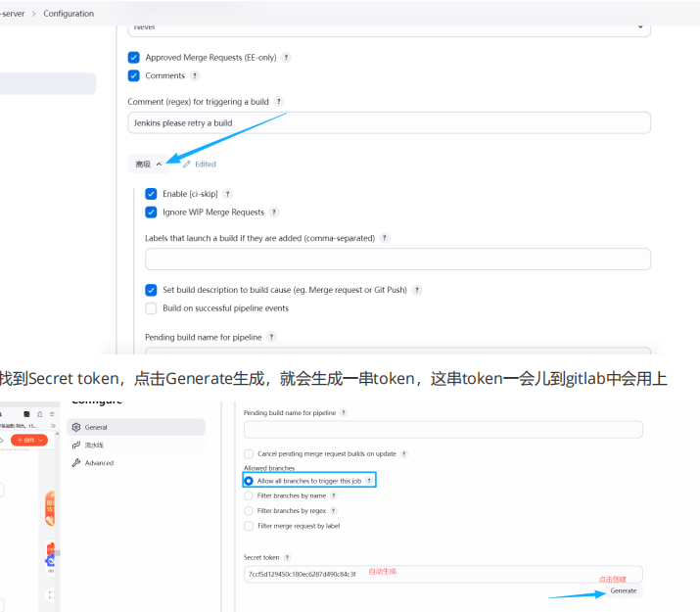Click the Secret token input field
The width and height of the screenshot is (700, 612).
click(x=443, y=574)
